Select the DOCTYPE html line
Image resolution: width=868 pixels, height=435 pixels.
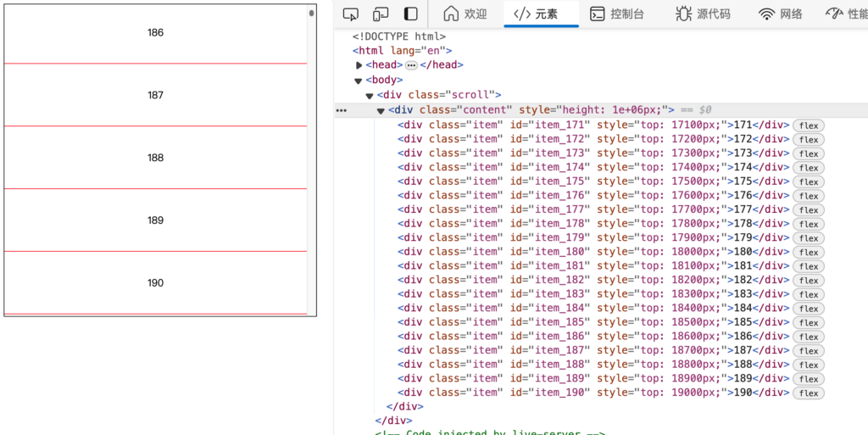(399, 36)
